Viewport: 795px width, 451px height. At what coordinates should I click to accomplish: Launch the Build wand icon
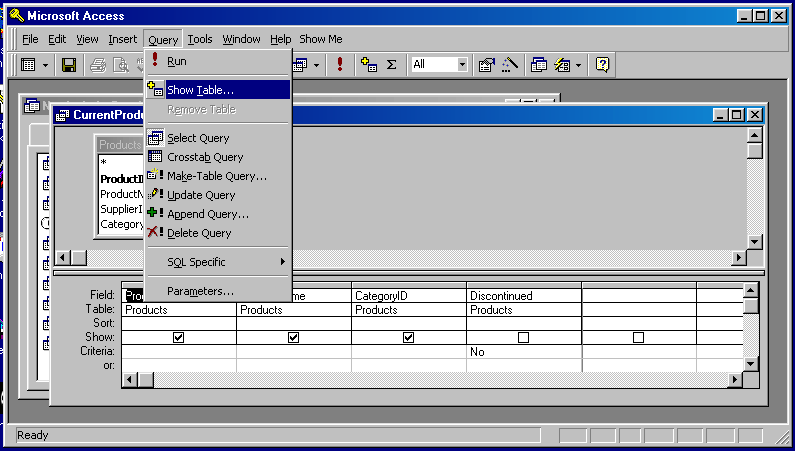509,64
